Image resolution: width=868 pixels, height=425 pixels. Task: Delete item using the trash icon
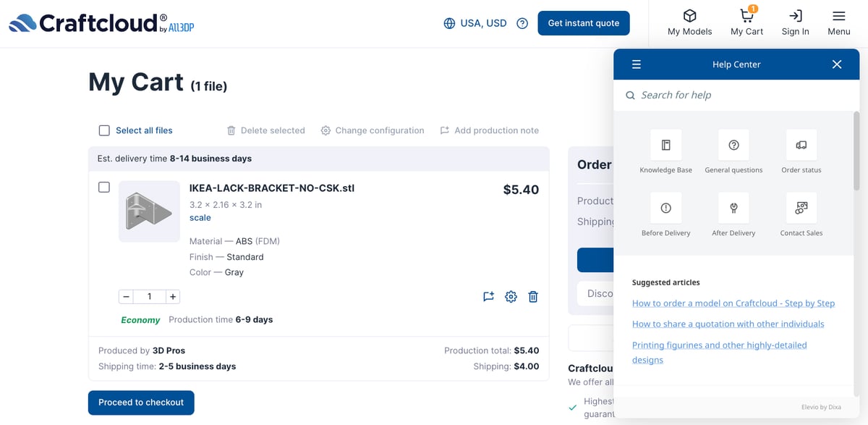(533, 296)
